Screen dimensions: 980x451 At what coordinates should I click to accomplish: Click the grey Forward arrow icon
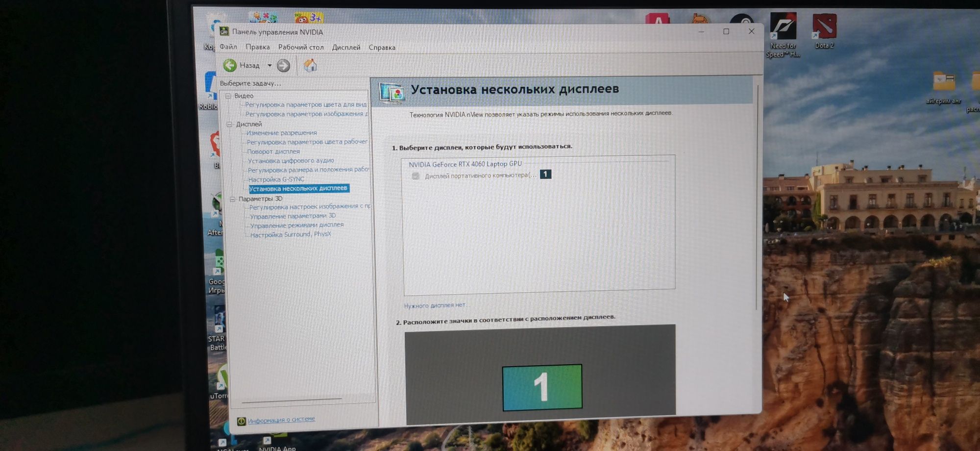point(283,66)
